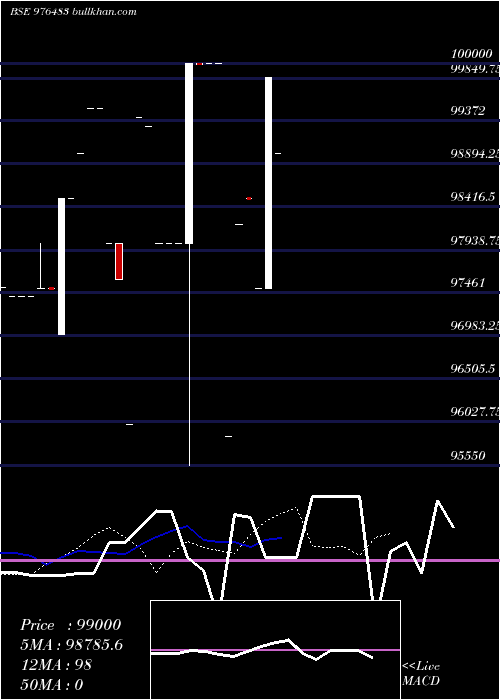The height and width of the screenshot is (700, 500).
Task: Click the 99372 price axis label
Action: (467, 111)
